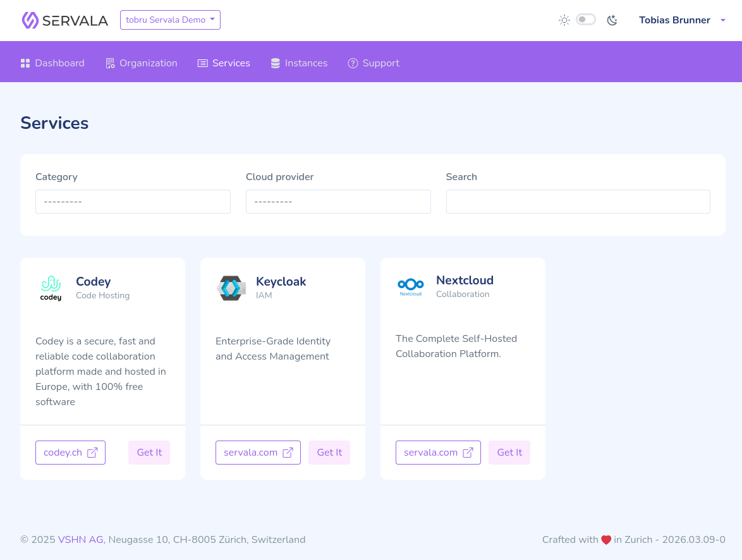The height and width of the screenshot is (560, 742).
Task: Click the Keycloak service title
Action: [x=281, y=282]
